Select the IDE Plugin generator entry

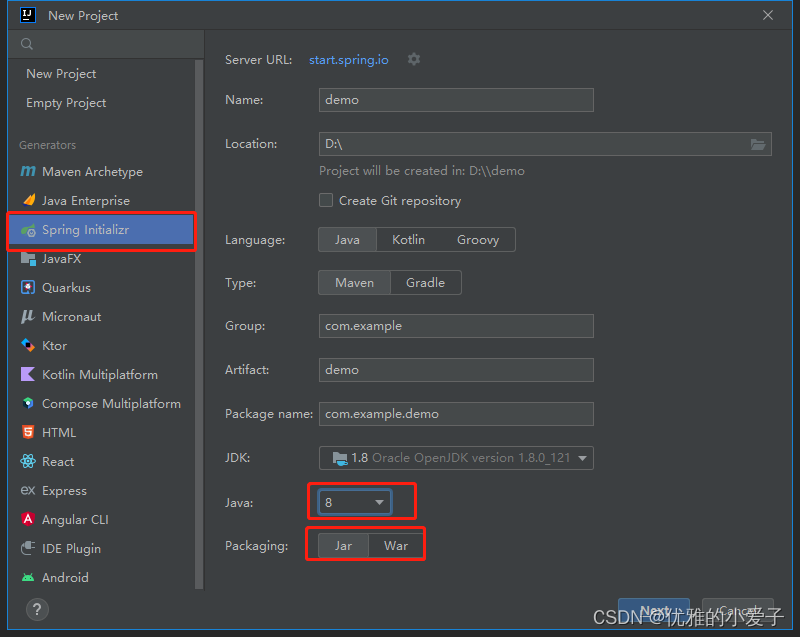tap(101, 548)
